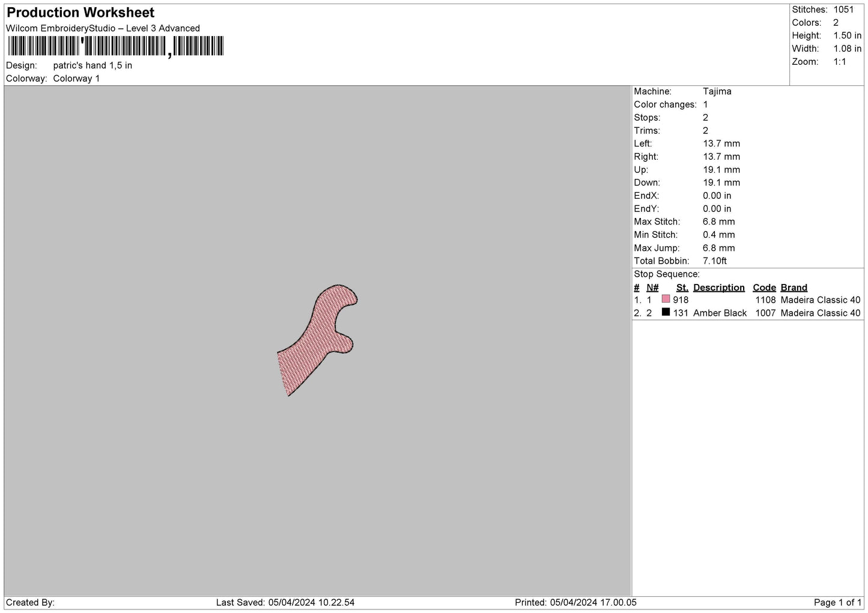The height and width of the screenshot is (613, 868).
Task: Click the Left value 13.7 mm
Action: coord(721,143)
